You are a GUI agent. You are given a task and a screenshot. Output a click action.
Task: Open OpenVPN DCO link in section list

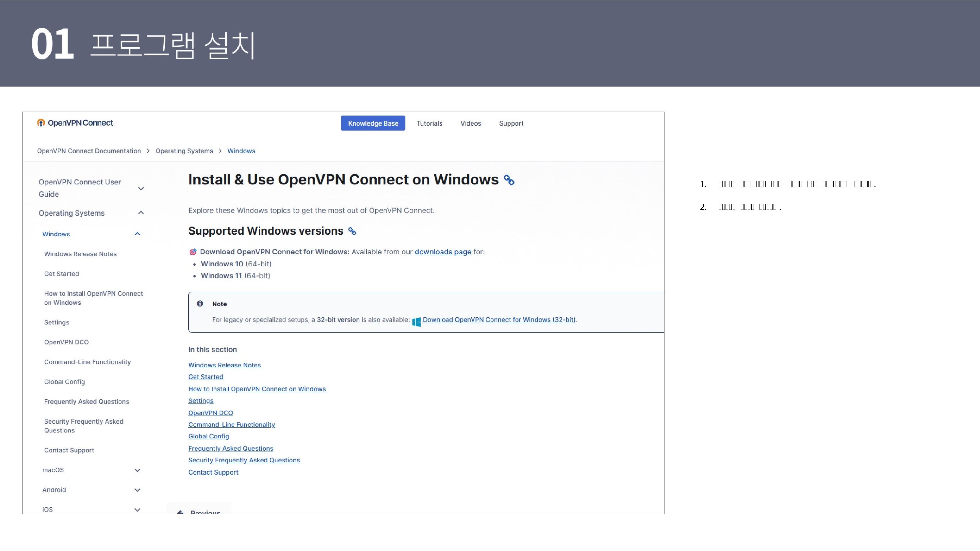click(210, 413)
